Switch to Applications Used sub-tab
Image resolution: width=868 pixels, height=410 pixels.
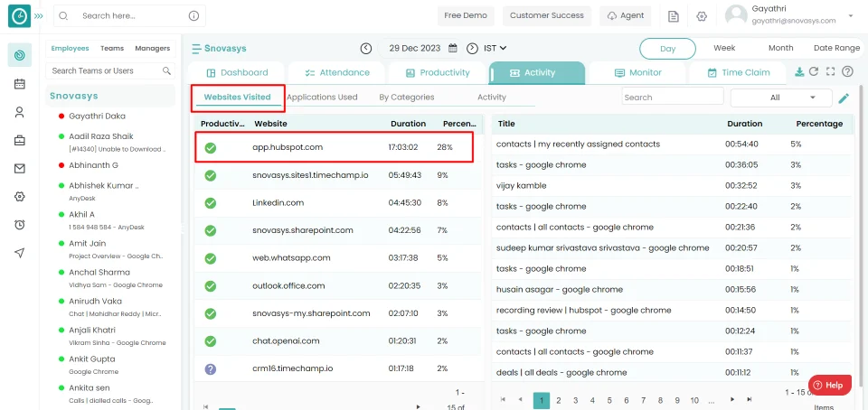pos(322,98)
